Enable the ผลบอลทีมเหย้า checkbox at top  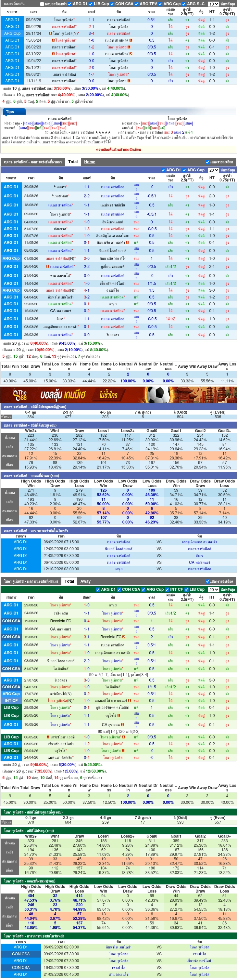[42, 4]
